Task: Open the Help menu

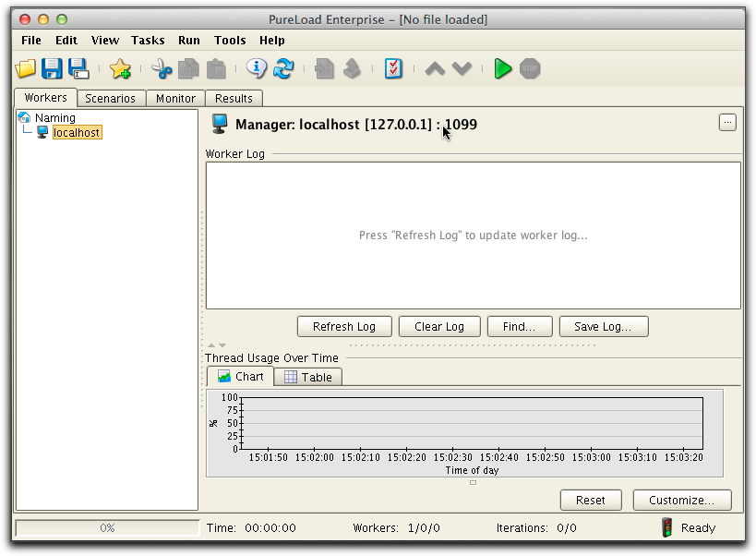Action: (272, 41)
